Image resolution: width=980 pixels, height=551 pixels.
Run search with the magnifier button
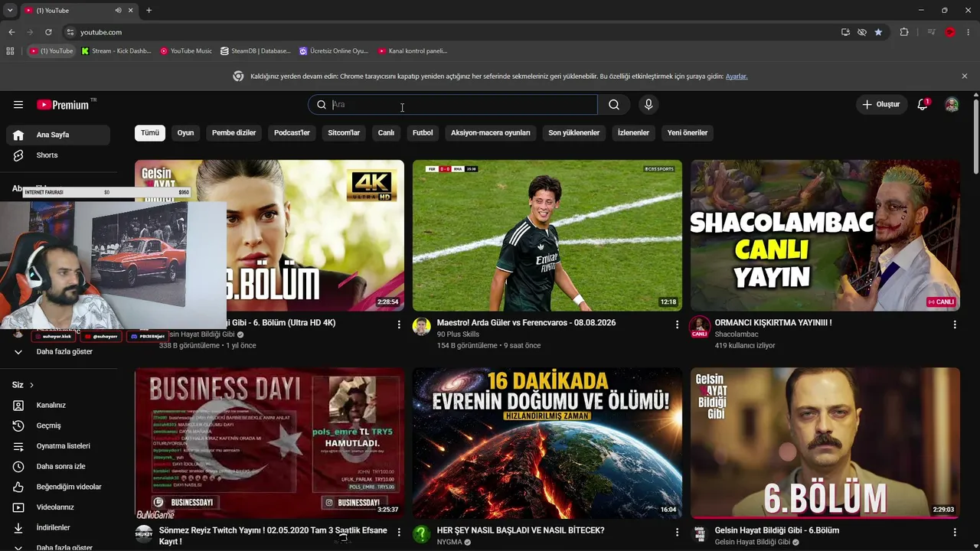(614, 105)
